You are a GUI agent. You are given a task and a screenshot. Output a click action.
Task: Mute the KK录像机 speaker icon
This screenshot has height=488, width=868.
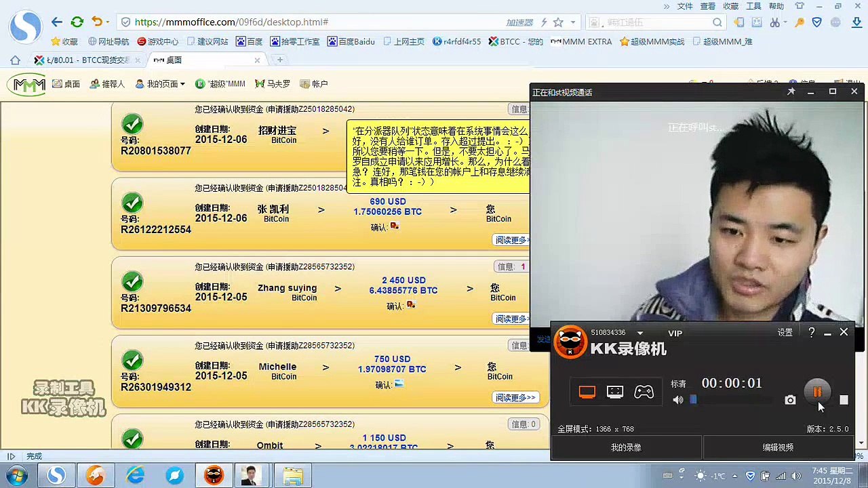coord(677,400)
